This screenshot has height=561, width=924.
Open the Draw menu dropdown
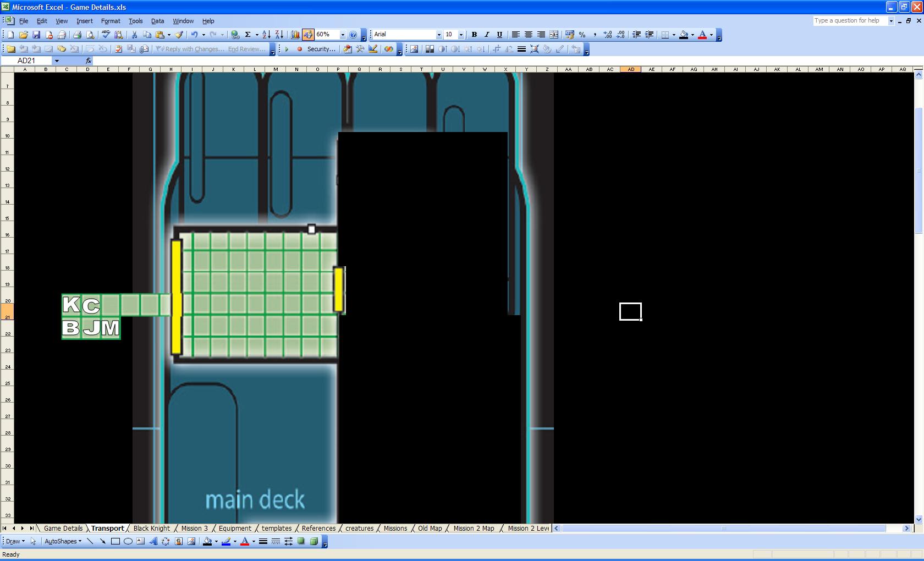point(15,541)
